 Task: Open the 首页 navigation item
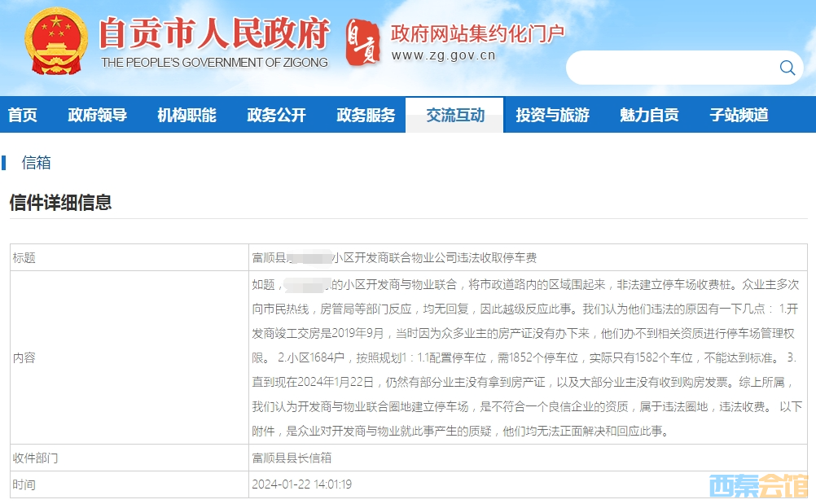(23, 115)
